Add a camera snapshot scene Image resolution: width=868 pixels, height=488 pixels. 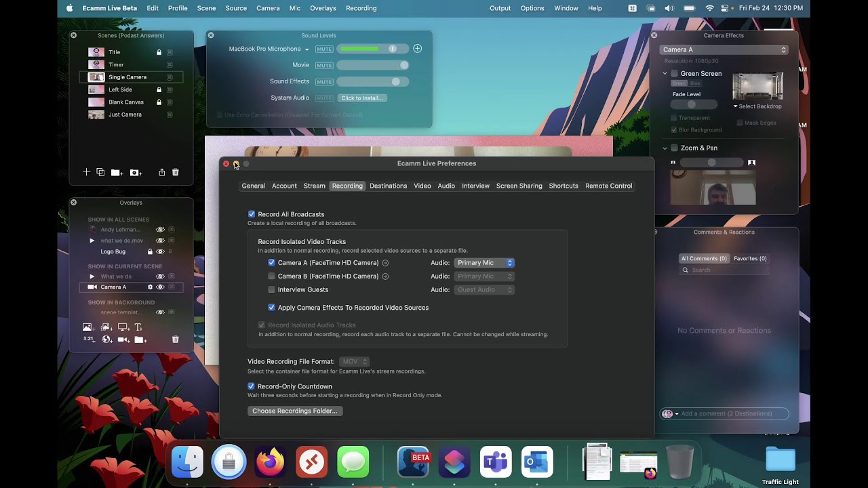pos(136,173)
